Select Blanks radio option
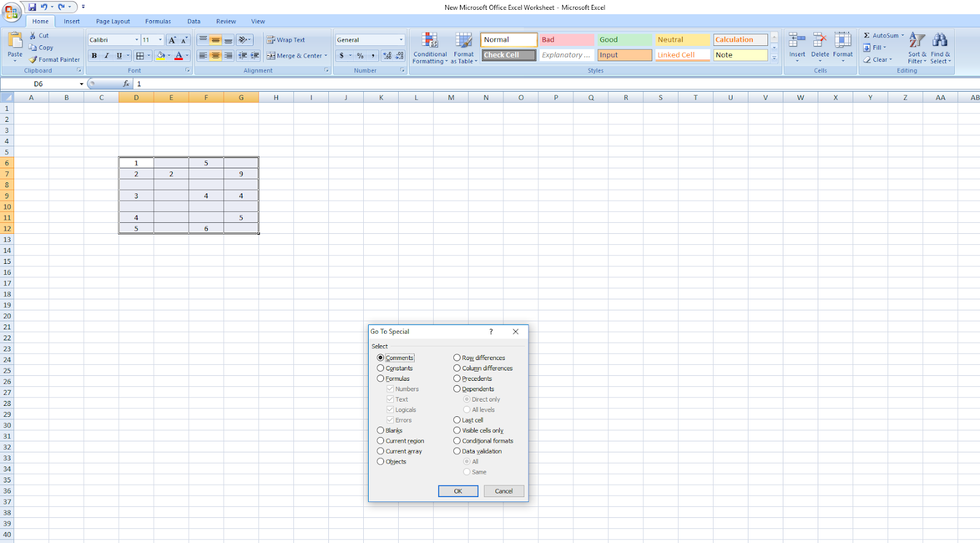This screenshot has width=980, height=543. point(380,430)
